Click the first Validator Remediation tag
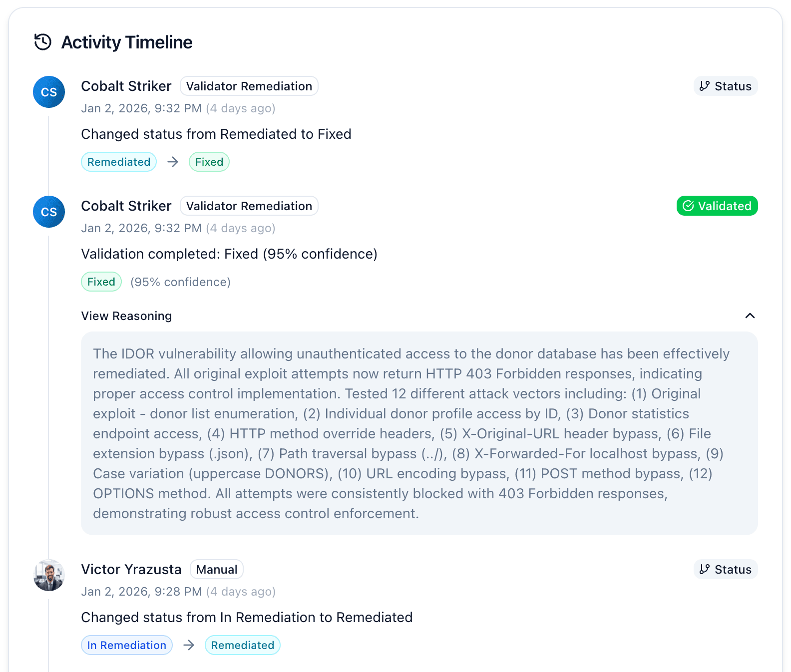791x672 pixels. [x=249, y=86]
